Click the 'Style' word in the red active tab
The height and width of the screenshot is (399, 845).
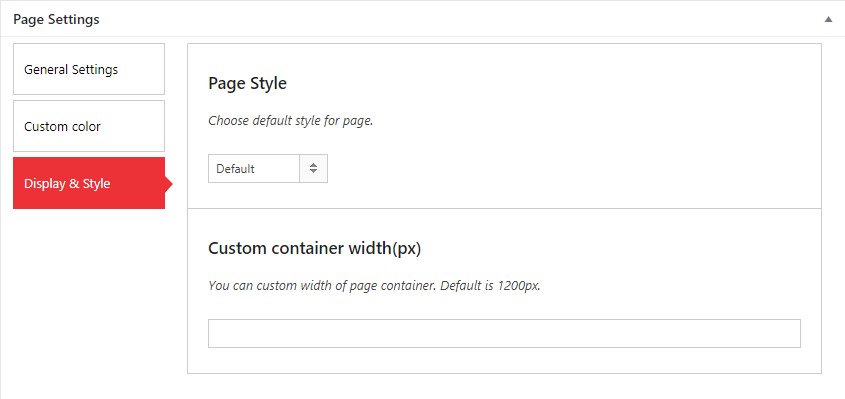click(96, 184)
